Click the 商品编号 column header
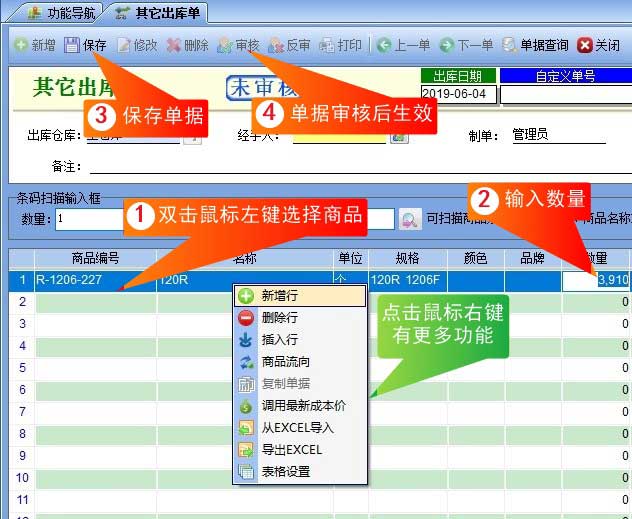 pyautogui.click(x=95, y=258)
